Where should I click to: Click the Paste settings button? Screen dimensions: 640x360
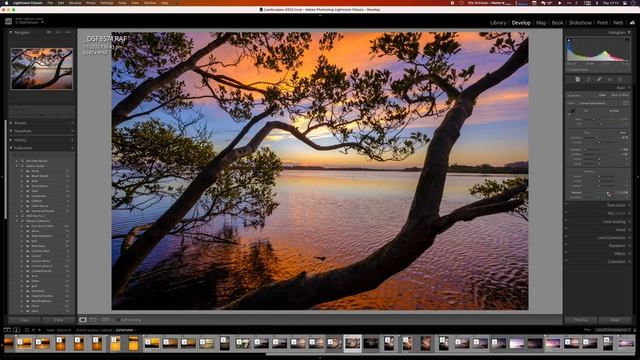(x=59, y=320)
